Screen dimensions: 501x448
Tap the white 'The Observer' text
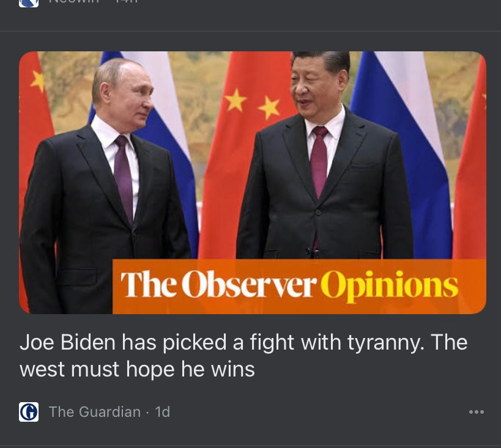tap(219, 284)
